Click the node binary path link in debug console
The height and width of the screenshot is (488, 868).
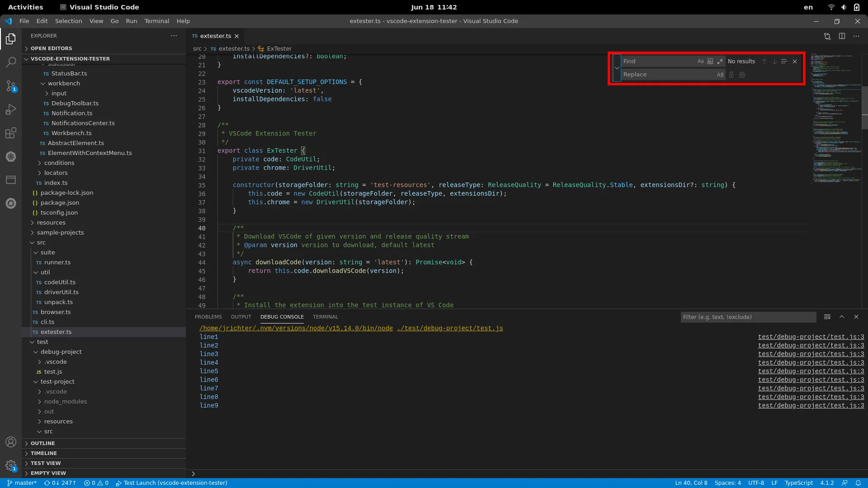point(296,328)
